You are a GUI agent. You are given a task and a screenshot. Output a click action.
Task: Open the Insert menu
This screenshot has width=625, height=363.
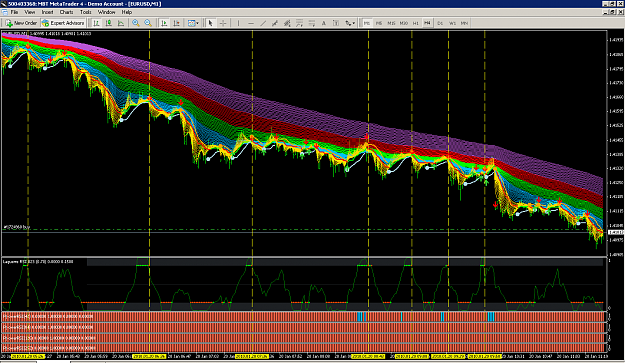tap(47, 12)
